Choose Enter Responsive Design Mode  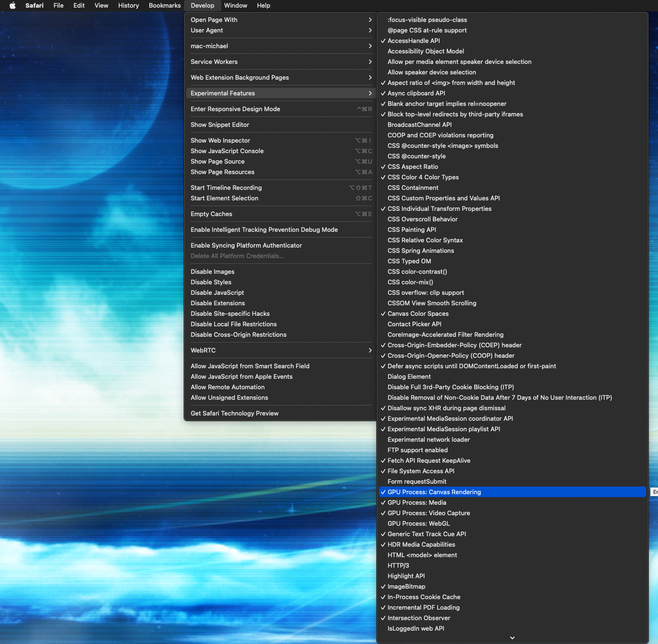coord(280,109)
